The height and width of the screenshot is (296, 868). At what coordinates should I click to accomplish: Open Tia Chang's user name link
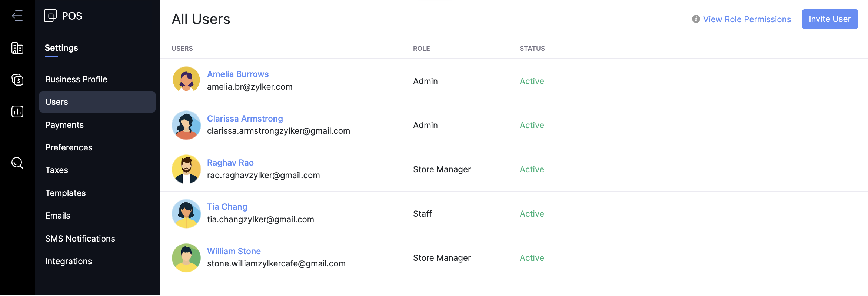point(227,207)
